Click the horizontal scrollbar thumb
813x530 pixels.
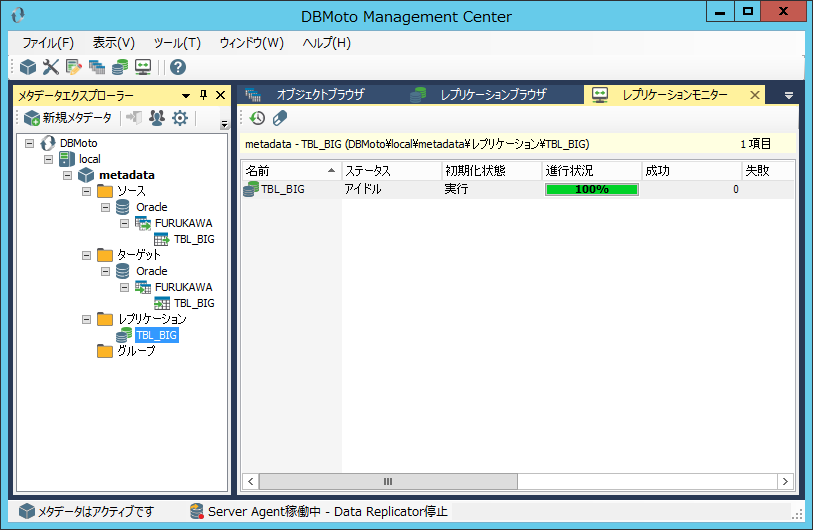point(388,482)
